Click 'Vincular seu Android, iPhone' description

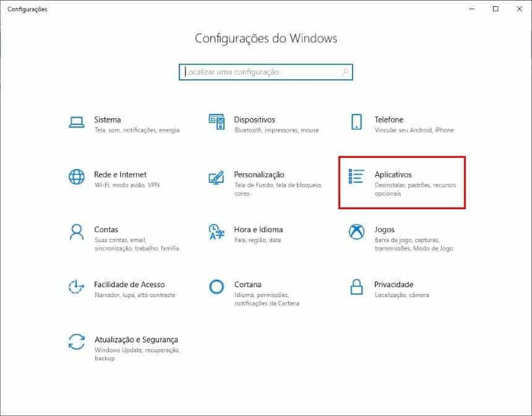pos(414,130)
